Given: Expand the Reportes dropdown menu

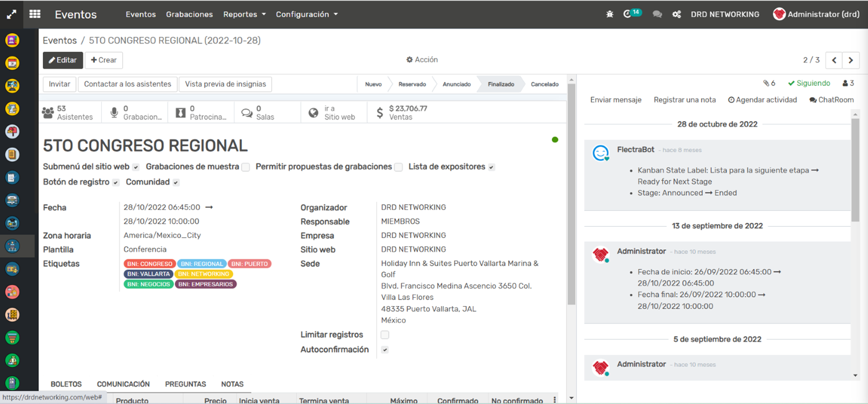Looking at the screenshot, I should click(244, 14).
